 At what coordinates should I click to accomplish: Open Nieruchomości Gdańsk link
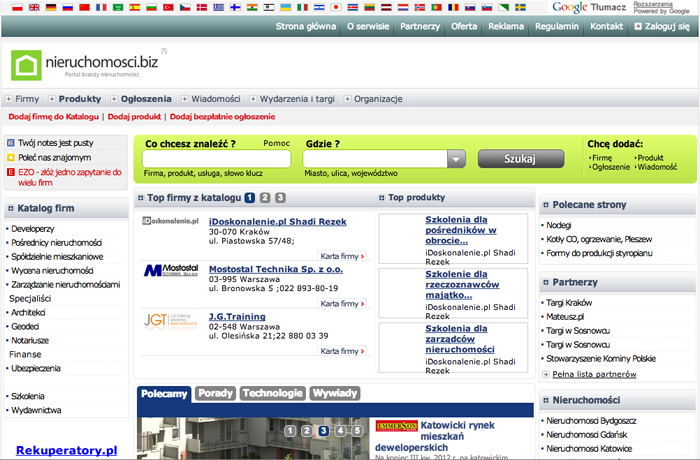[x=587, y=435]
